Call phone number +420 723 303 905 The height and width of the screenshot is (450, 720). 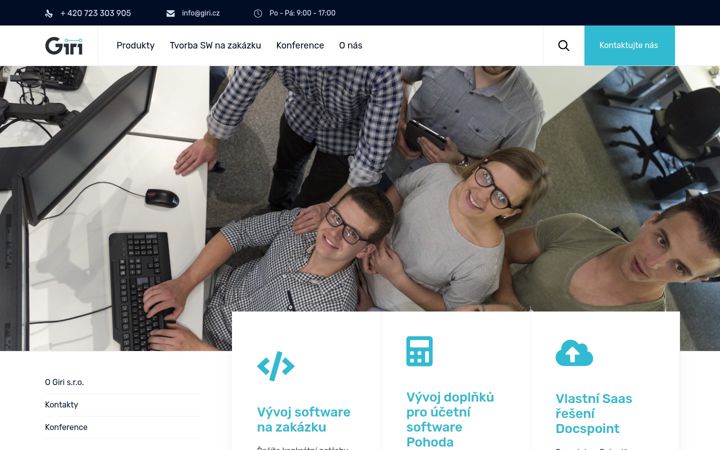coord(96,13)
